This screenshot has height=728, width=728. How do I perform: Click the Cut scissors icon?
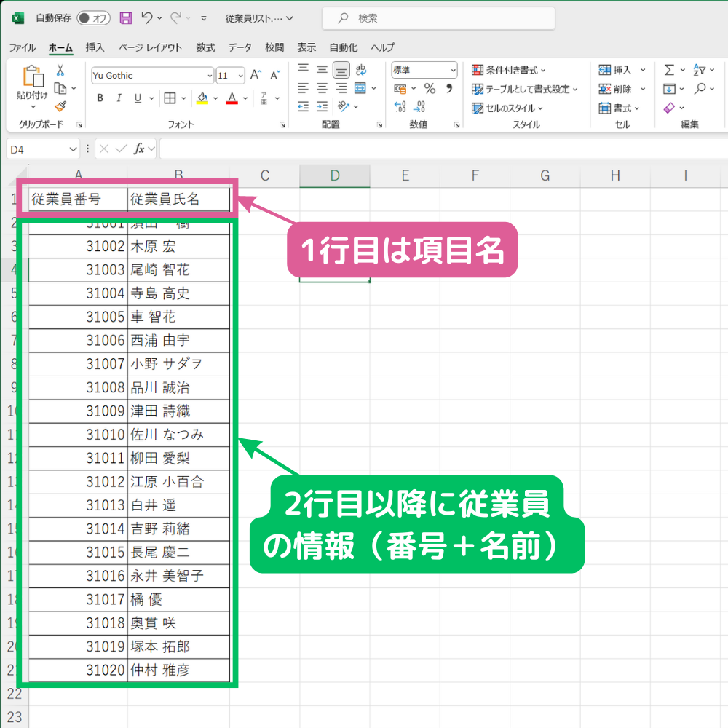click(x=60, y=70)
